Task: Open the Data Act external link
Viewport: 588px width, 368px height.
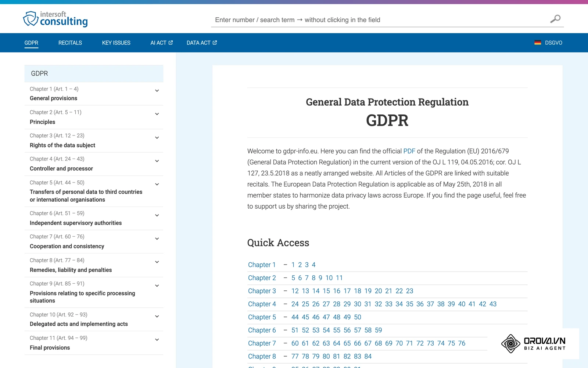Action: click(x=202, y=43)
